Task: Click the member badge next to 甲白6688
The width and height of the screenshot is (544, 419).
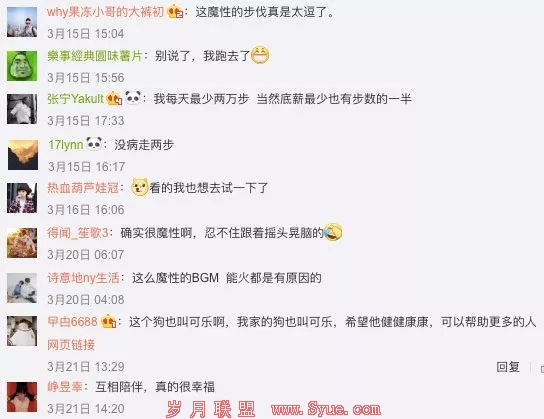Action: pyautogui.click(x=108, y=322)
